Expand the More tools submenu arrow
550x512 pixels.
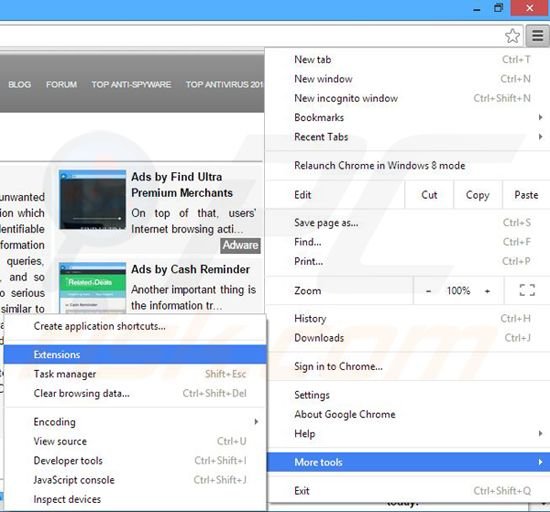pos(541,462)
